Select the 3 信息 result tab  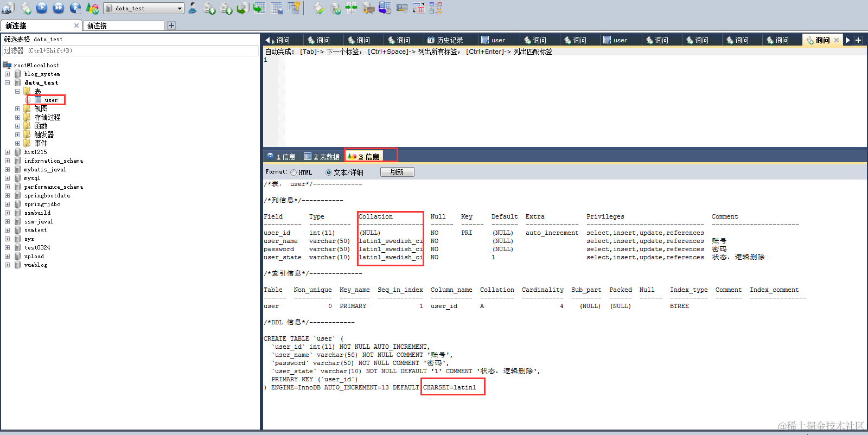pyautogui.click(x=364, y=157)
